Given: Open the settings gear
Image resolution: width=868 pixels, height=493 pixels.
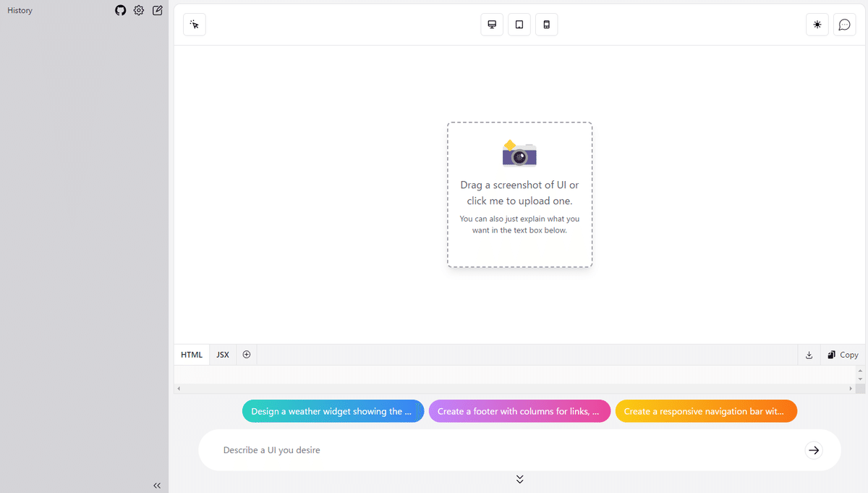Looking at the screenshot, I should click(138, 10).
